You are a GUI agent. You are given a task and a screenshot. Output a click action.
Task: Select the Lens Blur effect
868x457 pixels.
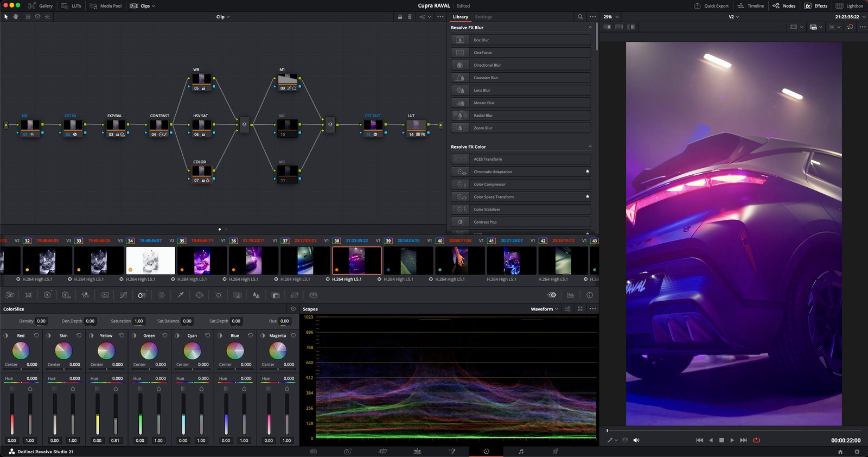click(x=521, y=90)
